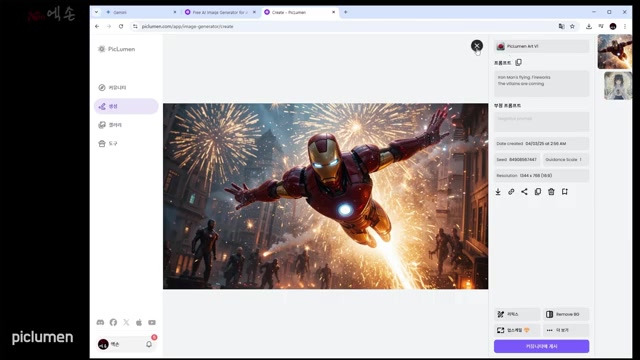
Task: Select the Iron Man thumbnail in the strip
Action: [x=615, y=51]
